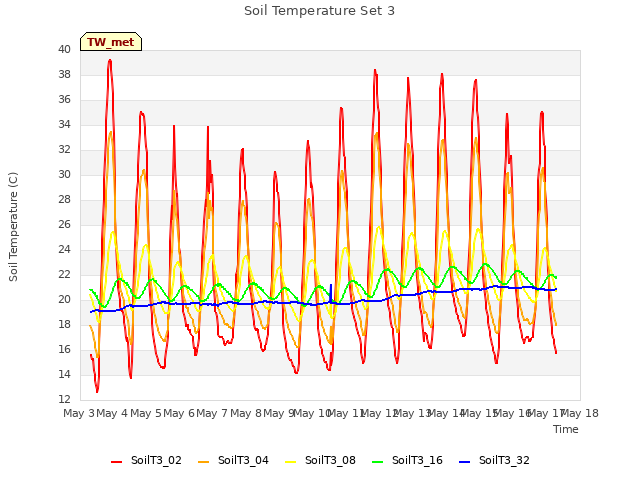Screen dimensions: 640x480
Task: Click the TW_met annotation label
Action: point(111,42)
